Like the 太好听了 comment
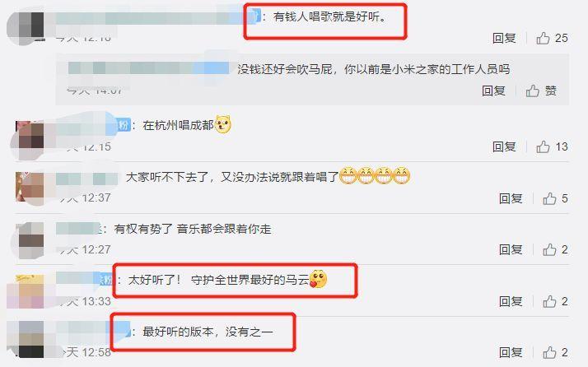This screenshot has width=588, height=367. tap(549, 301)
